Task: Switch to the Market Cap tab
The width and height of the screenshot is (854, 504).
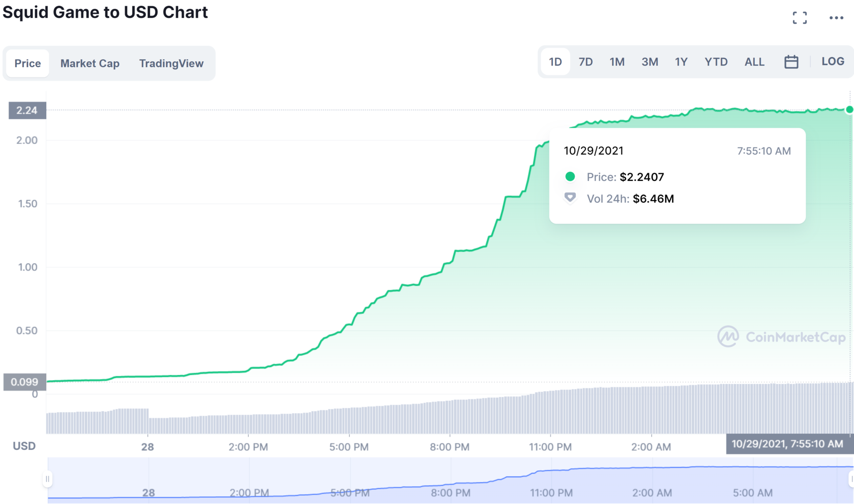Action: (x=90, y=63)
